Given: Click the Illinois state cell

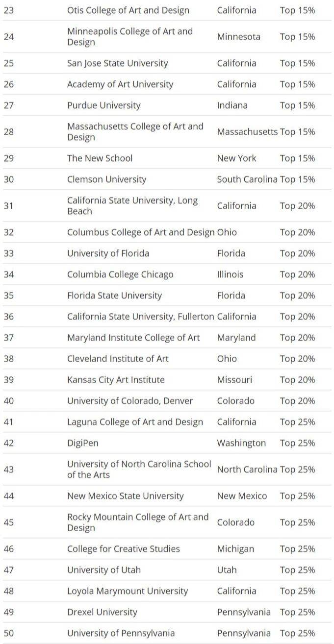Looking at the screenshot, I should [x=230, y=274].
